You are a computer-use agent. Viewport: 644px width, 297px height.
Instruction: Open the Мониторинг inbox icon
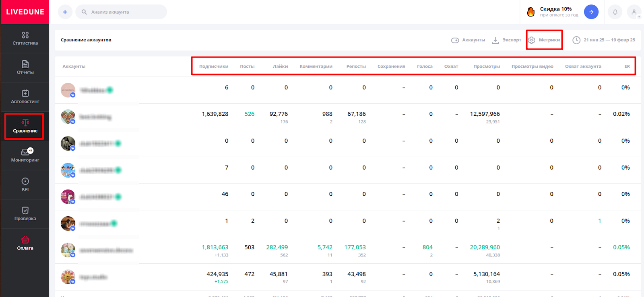tap(25, 152)
